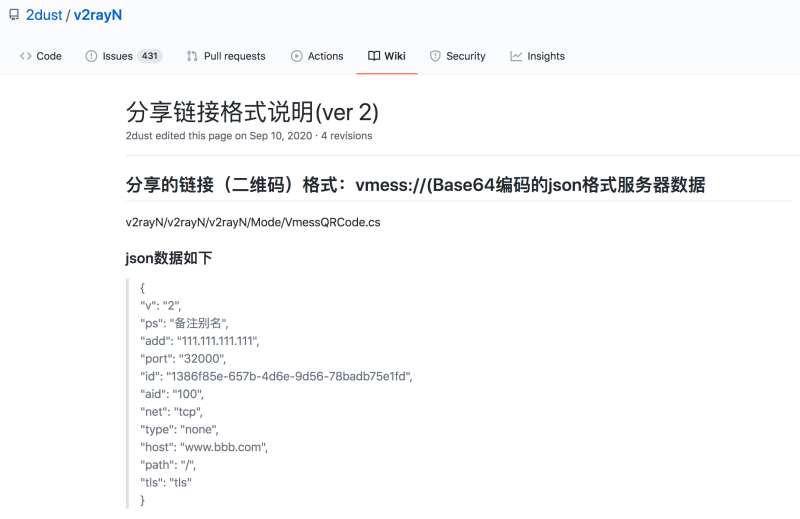Click the Actions play icon

(296, 56)
